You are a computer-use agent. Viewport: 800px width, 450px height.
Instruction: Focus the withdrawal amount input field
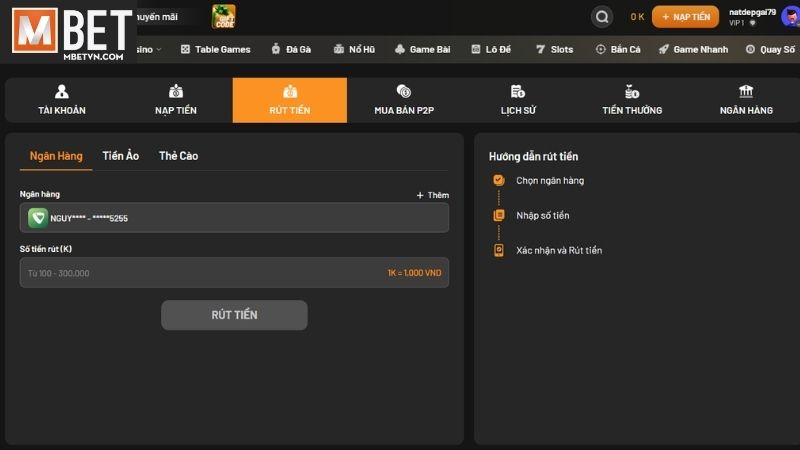click(200, 273)
